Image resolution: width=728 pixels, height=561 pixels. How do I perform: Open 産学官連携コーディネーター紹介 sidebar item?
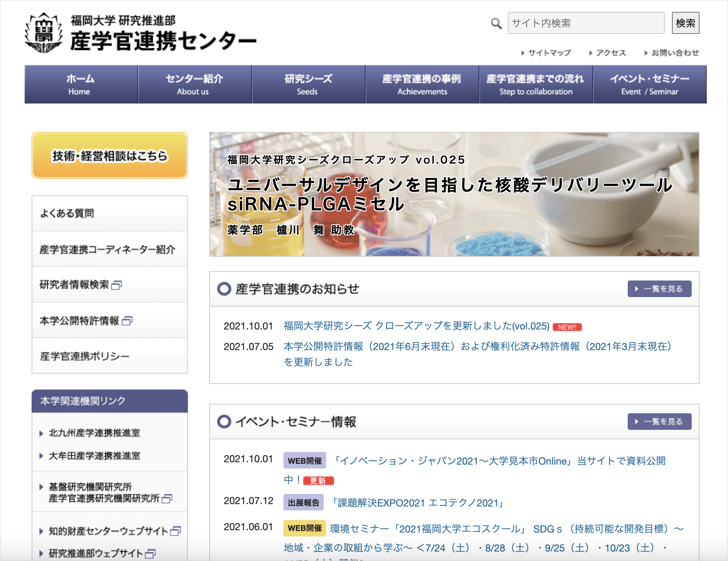(110, 249)
